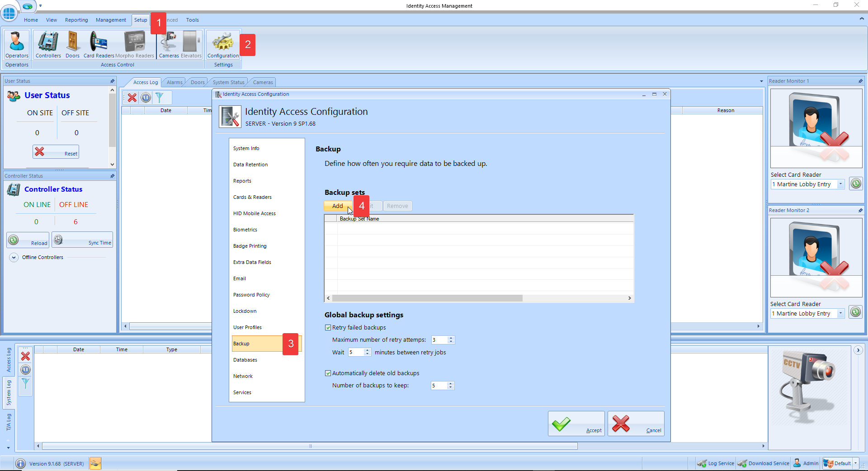
Task: Sync Time on controllers
Action: click(82, 240)
